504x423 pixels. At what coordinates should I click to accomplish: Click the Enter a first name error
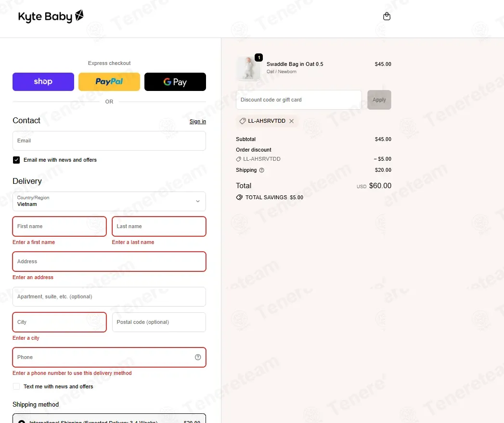(34, 242)
